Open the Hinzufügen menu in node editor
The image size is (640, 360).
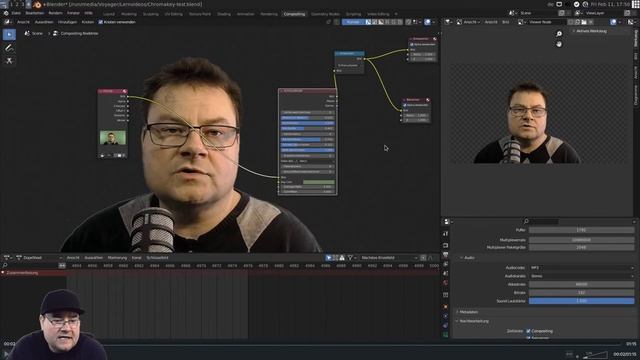coord(67,22)
